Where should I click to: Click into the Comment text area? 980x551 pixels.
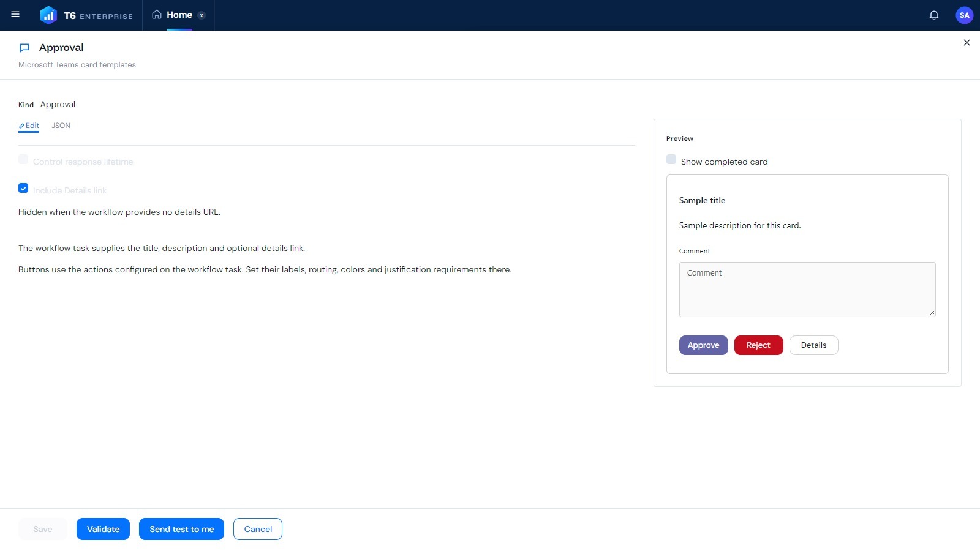click(x=807, y=290)
